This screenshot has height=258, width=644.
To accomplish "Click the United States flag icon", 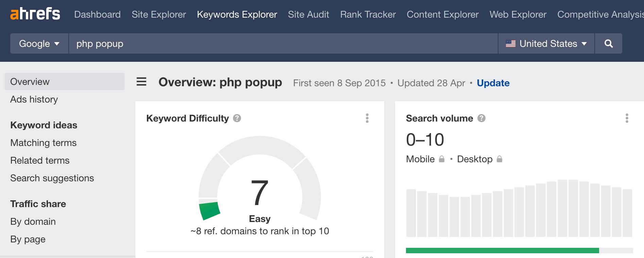I will pyautogui.click(x=511, y=43).
